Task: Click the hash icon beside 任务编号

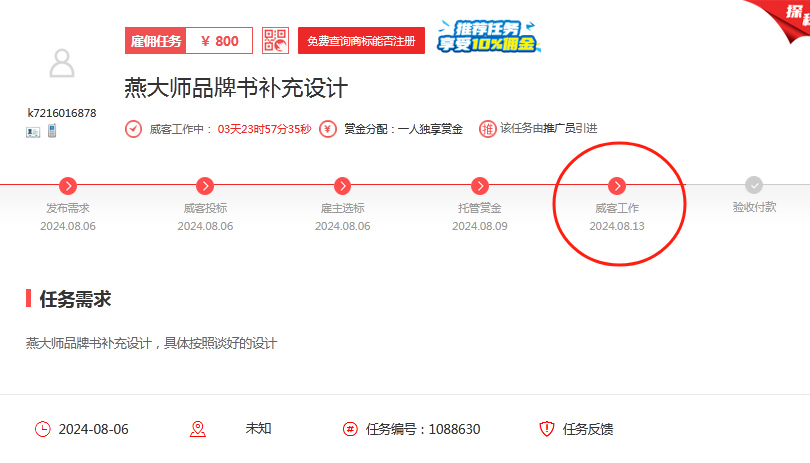Action: (350, 429)
